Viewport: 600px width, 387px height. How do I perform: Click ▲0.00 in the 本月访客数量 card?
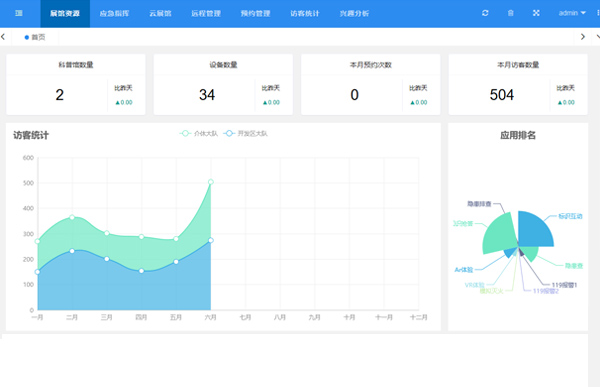(x=566, y=102)
